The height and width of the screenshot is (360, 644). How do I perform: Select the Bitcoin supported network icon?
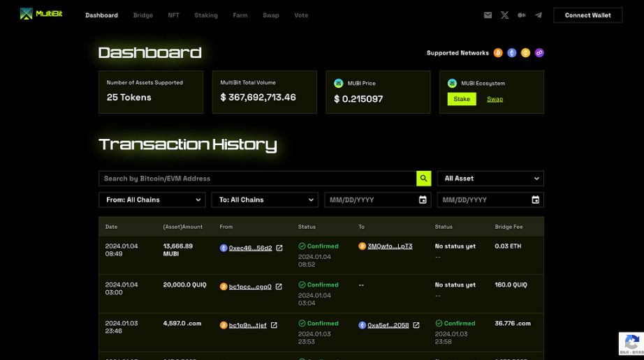(498, 53)
